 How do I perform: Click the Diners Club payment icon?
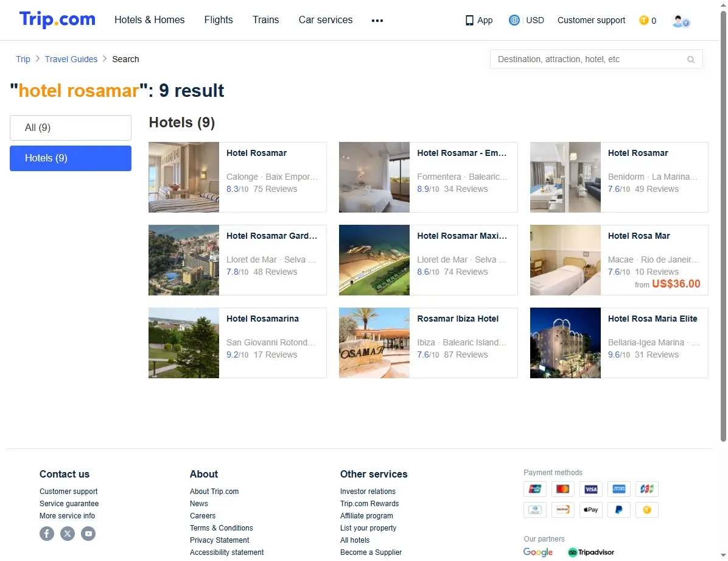coord(535,510)
